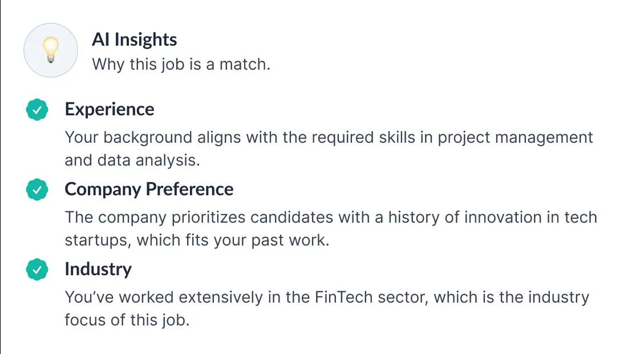Open the Industry heading
The image size is (644, 354).
click(98, 269)
